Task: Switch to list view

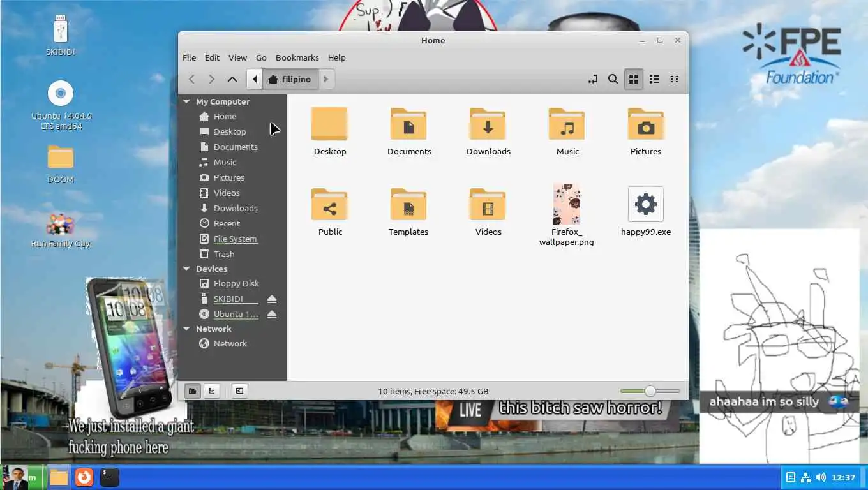Action: (x=654, y=79)
